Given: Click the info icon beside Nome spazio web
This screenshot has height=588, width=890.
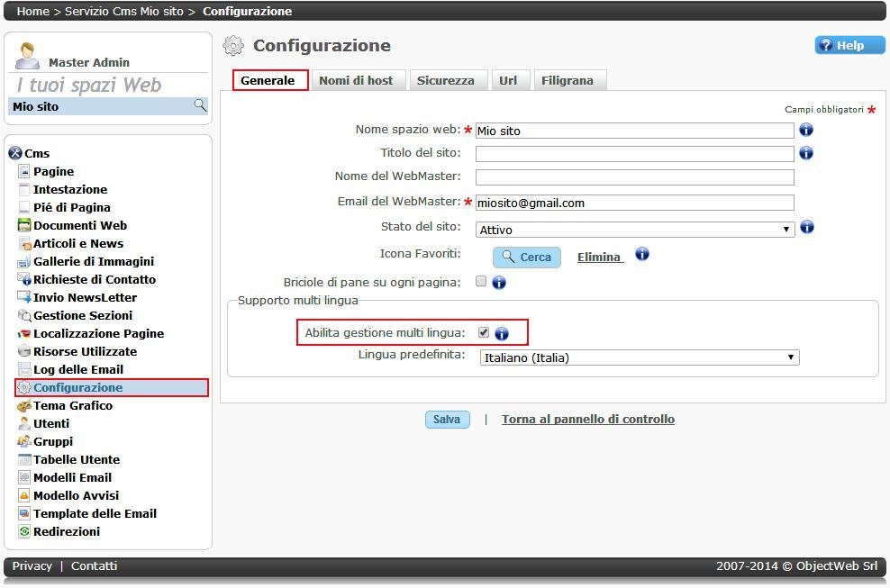Looking at the screenshot, I should pos(806,130).
